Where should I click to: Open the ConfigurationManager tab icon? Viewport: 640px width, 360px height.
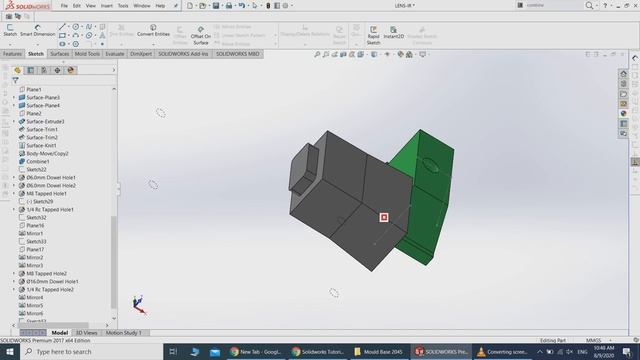(x=44, y=70)
